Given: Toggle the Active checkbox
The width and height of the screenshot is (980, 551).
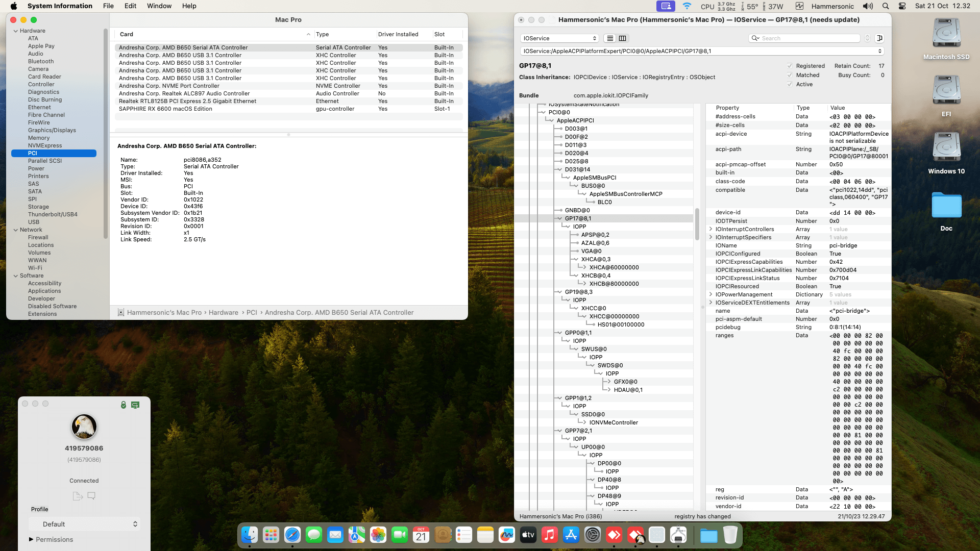Looking at the screenshot, I should point(790,84).
